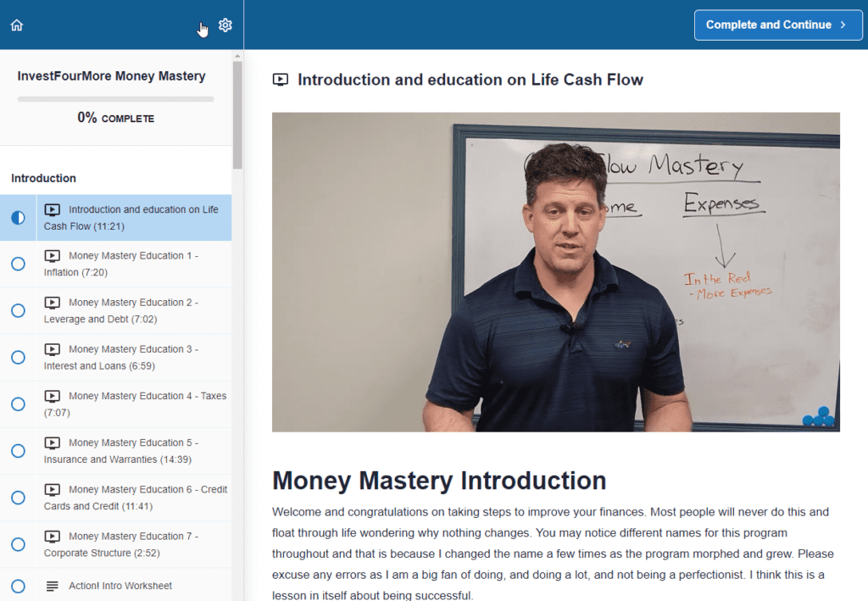
Task: Click the home icon in the top bar
Action: click(16, 25)
